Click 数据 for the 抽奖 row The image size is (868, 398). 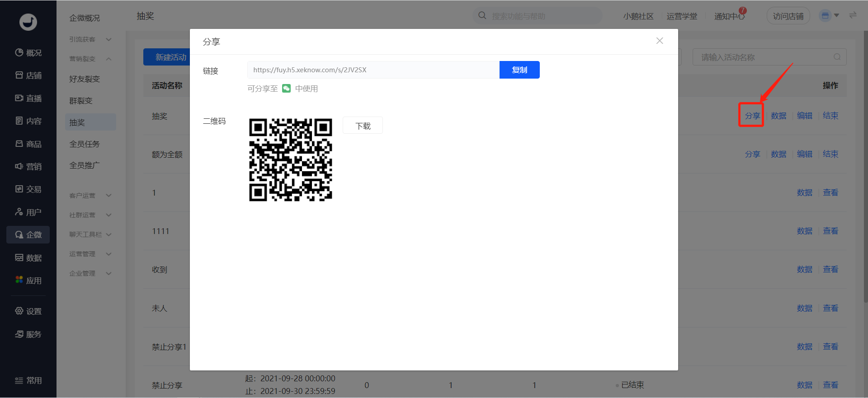[778, 116]
